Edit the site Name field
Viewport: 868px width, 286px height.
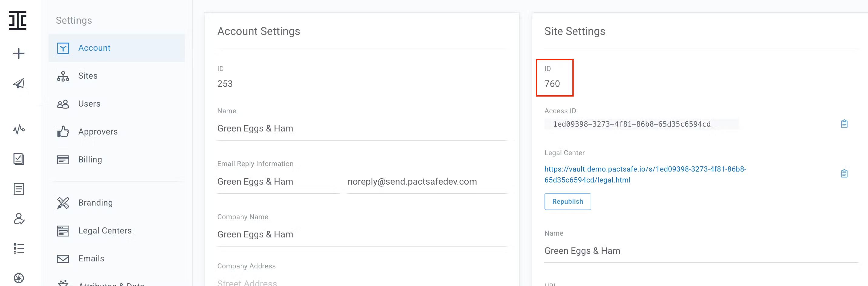click(701, 251)
